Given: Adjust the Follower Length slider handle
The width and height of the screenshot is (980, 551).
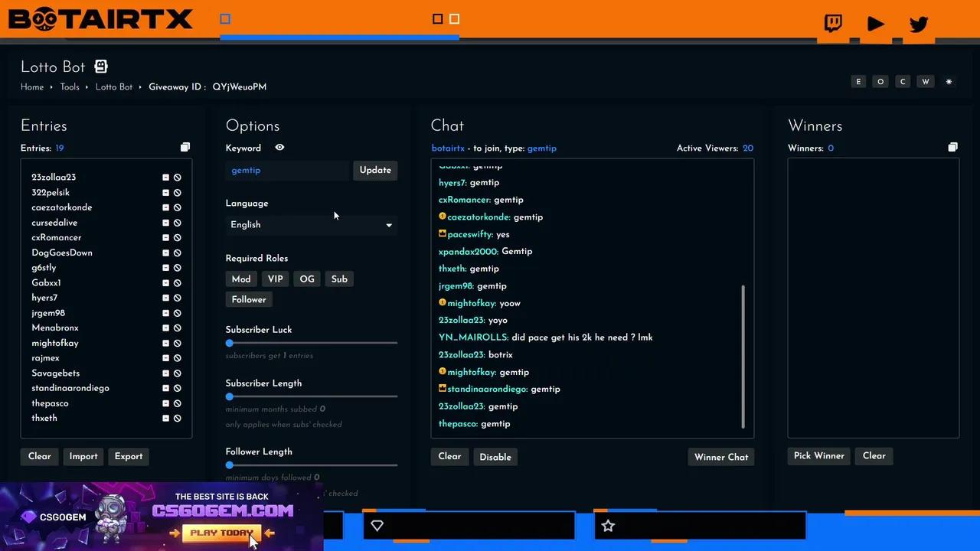Looking at the screenshot, I should 230,465.
